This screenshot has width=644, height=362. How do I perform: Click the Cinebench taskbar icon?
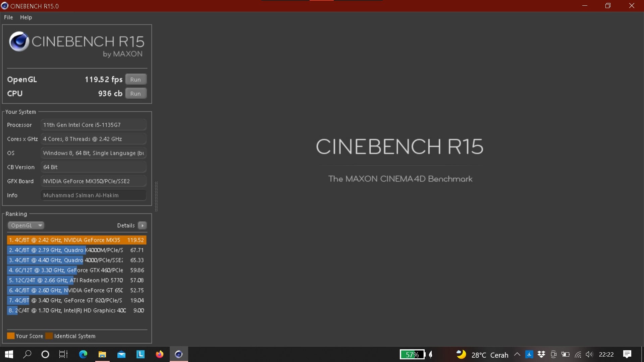tap(179, 354)
